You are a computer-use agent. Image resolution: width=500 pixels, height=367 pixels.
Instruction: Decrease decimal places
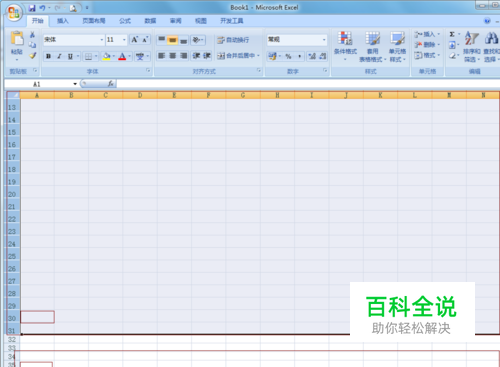pos(323,56)
